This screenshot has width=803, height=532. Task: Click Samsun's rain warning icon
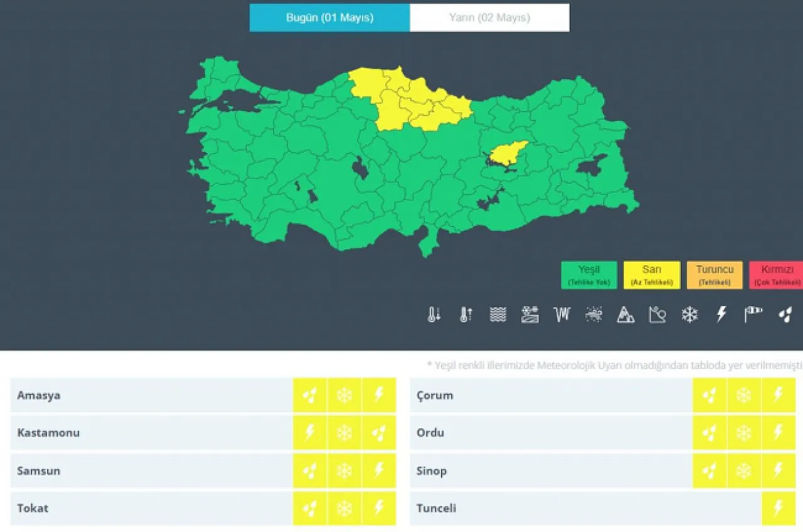(x=310, y=471)
